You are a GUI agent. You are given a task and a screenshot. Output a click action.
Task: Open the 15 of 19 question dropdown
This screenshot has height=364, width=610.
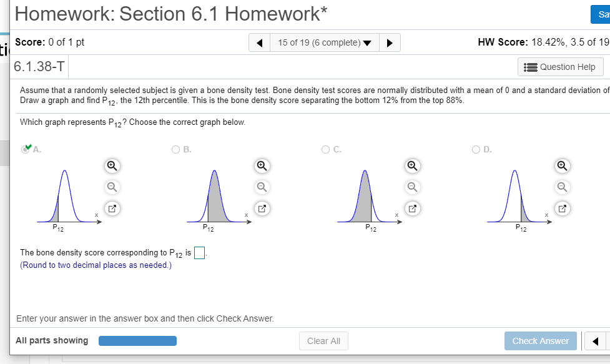[325, 43]
